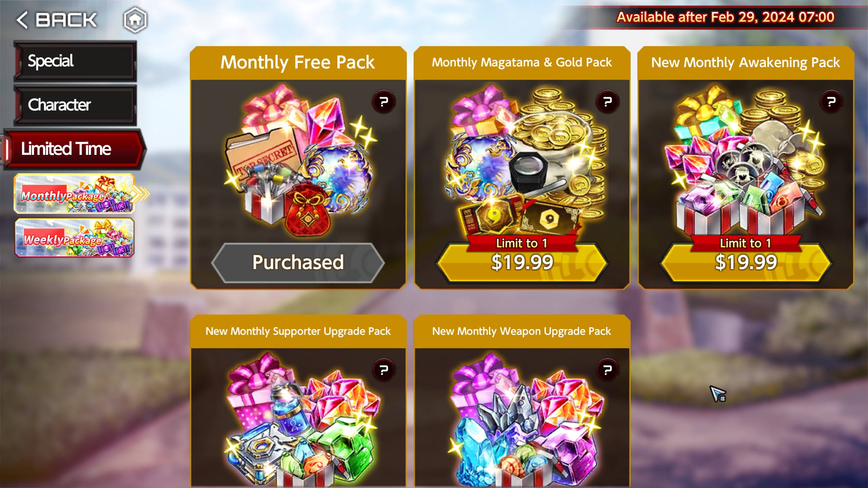Click the greyed-out Purchased button
Screen dimensions: 868x488
(x=298, y=263)
